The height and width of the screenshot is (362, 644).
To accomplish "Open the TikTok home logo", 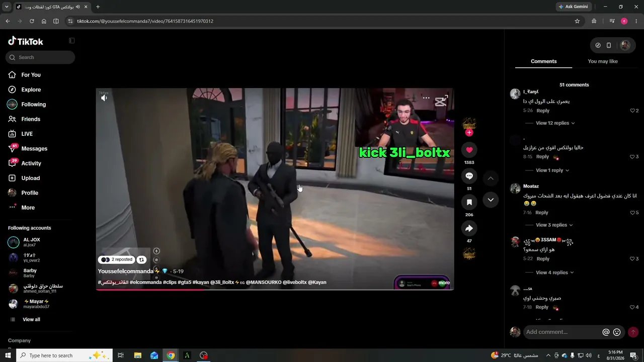I will [x=26, y=41].
